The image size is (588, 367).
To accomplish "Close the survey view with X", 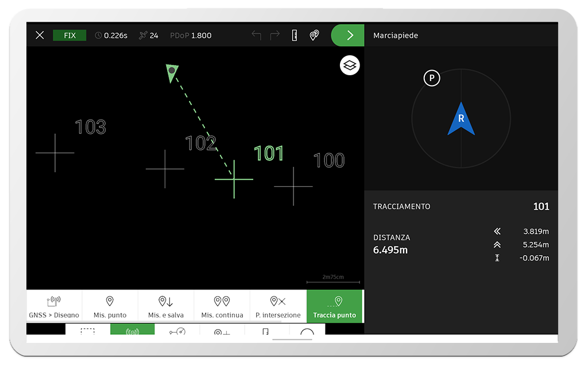I will pos(40,36).
